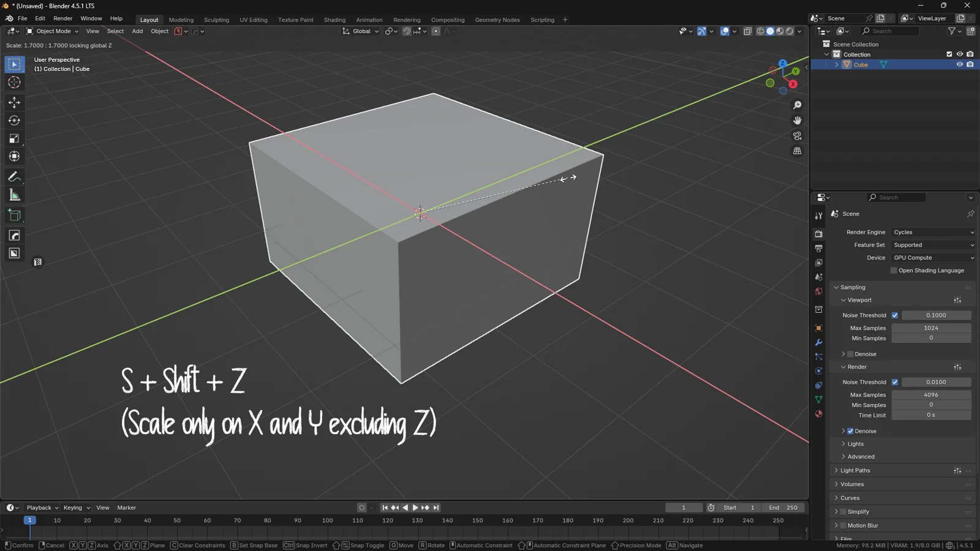Play the animation forward
The height and width of the screenshot is (551, 980).
(x=415, y=508)
